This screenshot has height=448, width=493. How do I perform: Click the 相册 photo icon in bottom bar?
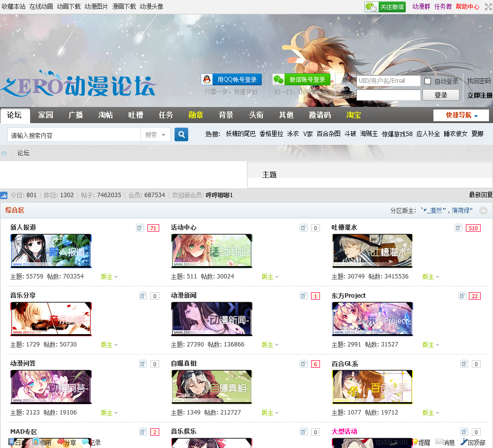pos(36,442)
